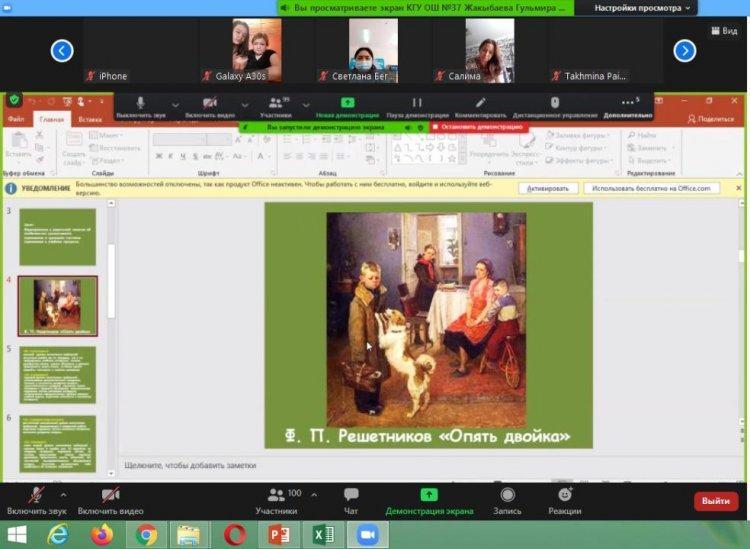Image resolution: width=750 pixels, height=549 pixels.
Task: Expand the arrow next to Участники
Action: pyautogui.click(x=315, y=494)
